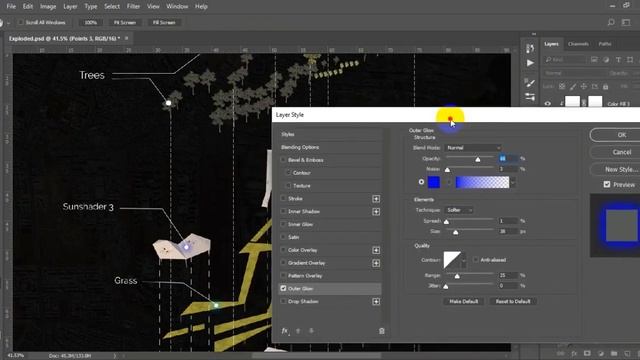
Task: Open the Blend Mode Normal dropdown
Action: coord(473,148)
